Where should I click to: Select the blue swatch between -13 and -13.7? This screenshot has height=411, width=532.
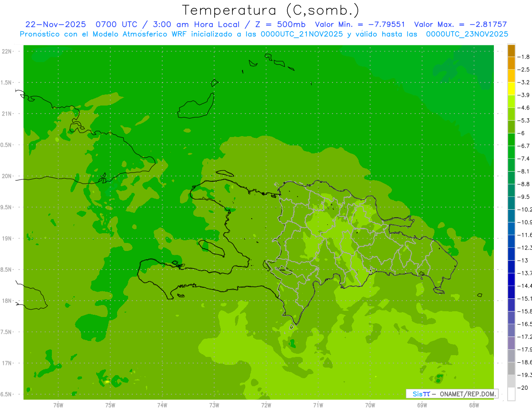[511, 266]
